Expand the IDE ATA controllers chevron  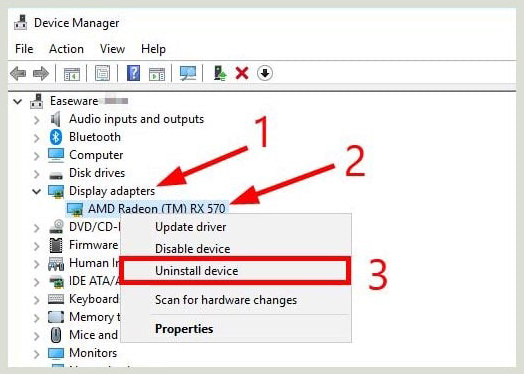[x=37, y=282]
